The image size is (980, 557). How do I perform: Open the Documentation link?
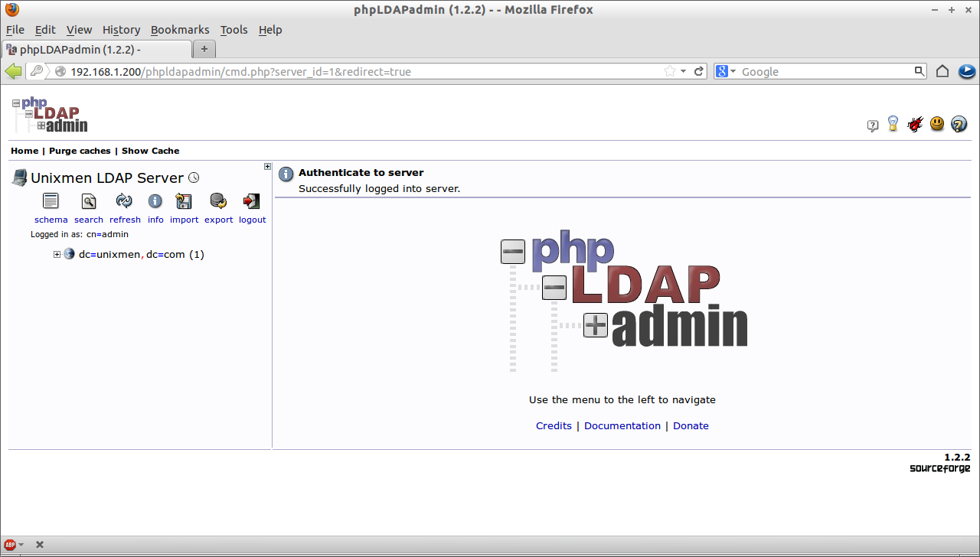click(x=622, y=426)
